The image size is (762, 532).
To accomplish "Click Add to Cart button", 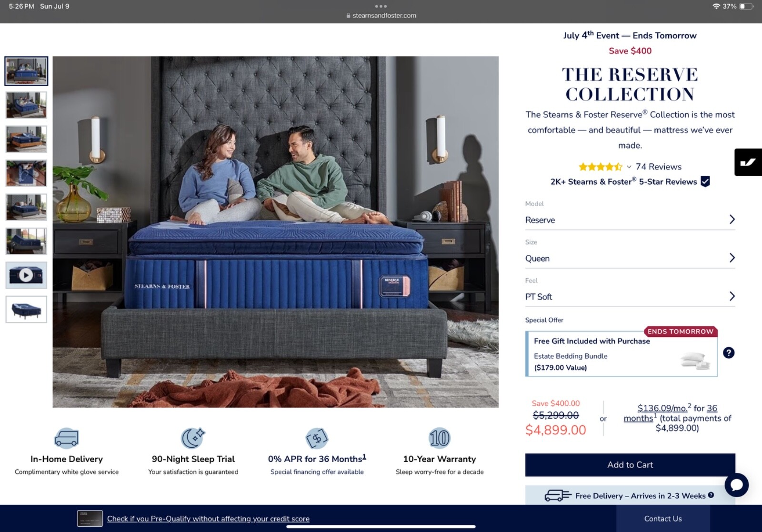I will pos(630,465).
